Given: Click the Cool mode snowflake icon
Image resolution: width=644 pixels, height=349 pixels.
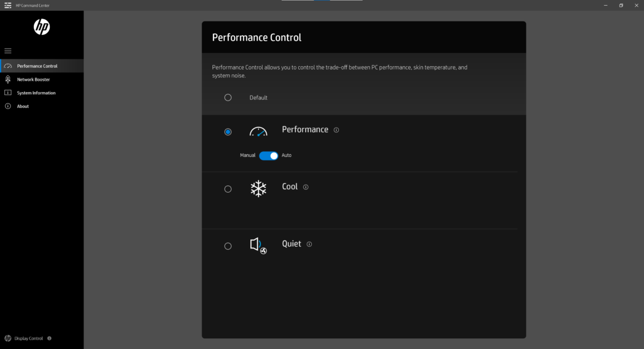Looking at the screenshot, I should pyautogui.click(x=258, y=189).
